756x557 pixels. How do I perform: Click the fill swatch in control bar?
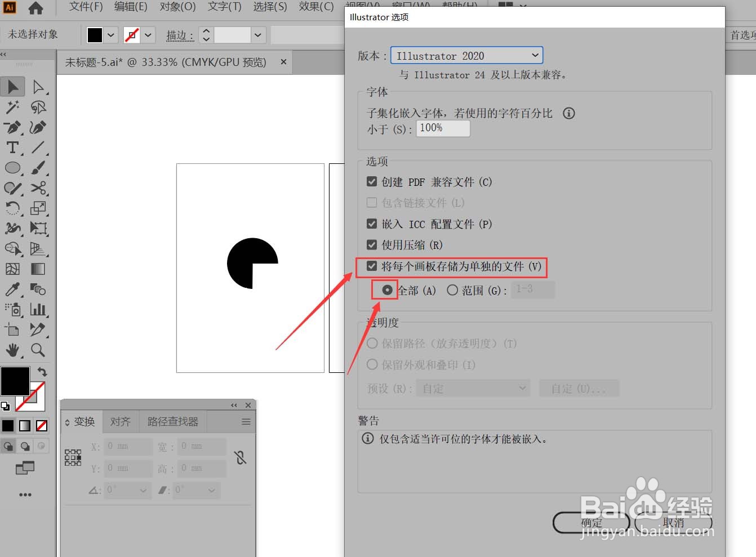click(x=95, y=35)
